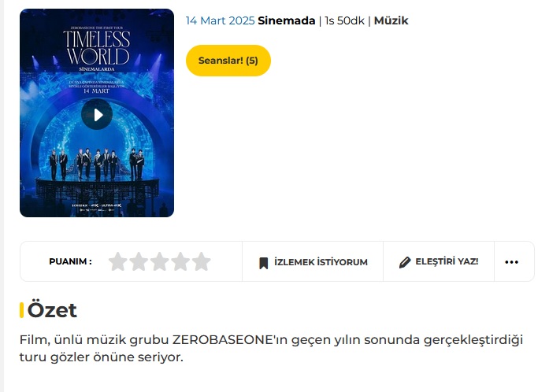
Task: Select ELEŞTİRİ YAZ! text
Action: (x=447, y=261)
